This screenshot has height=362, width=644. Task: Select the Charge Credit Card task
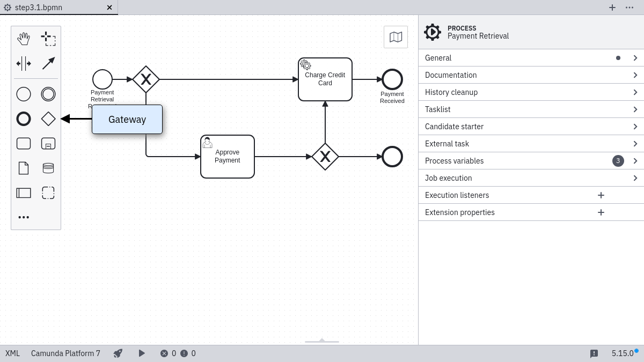point(325,79)
